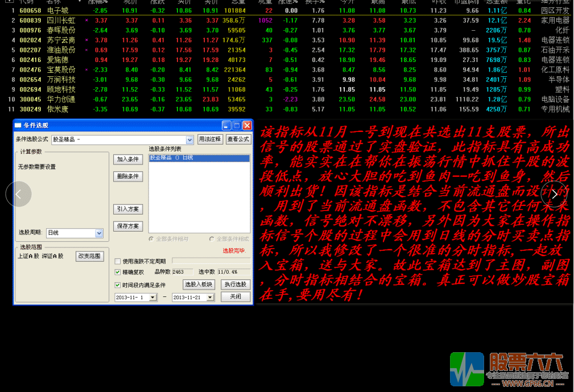
Task: Click the 查看公式 button
Action: [238, 139]
